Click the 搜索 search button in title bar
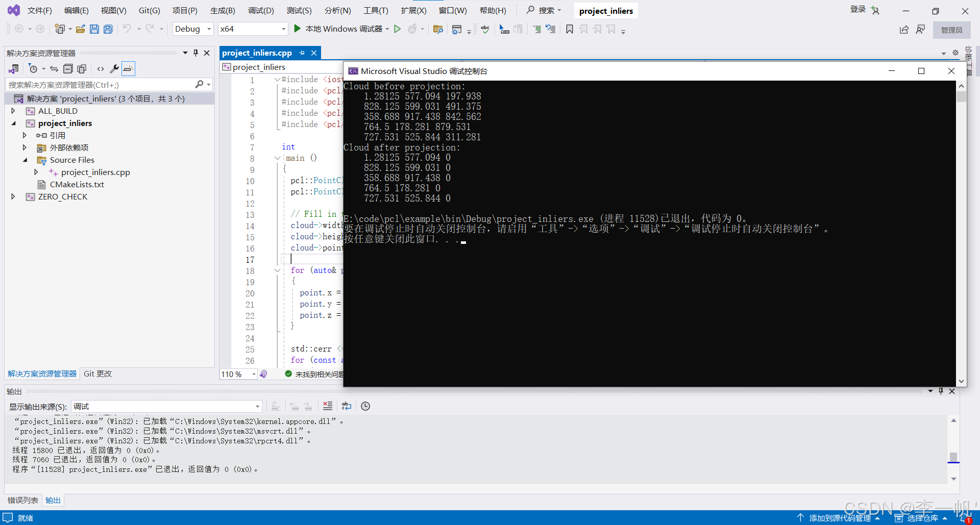The image size is (980, 525). click(x=544, y=10)
